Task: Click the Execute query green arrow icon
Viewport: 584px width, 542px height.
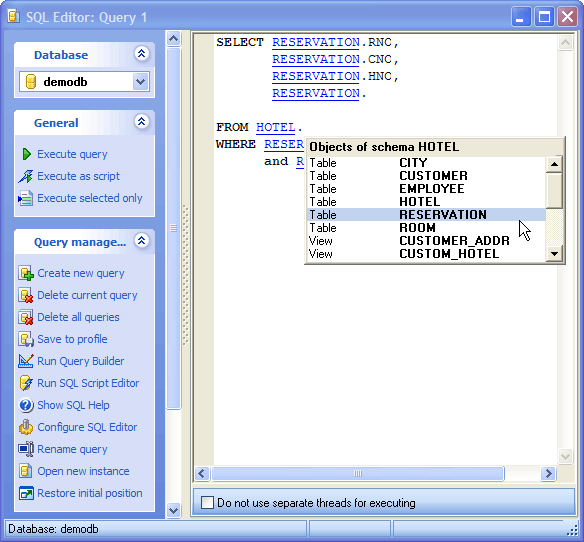Action: coord(26,154)
